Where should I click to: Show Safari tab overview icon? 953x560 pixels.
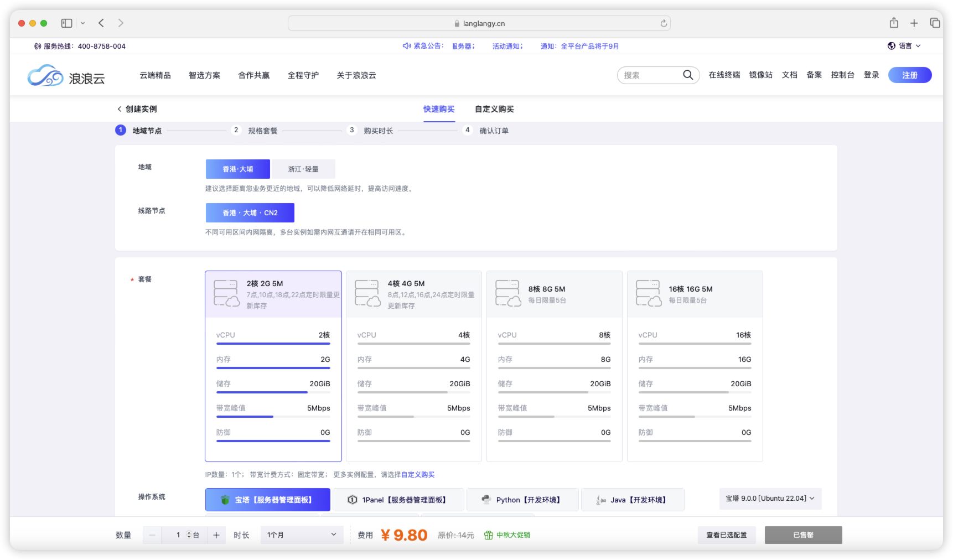(x=935, y=23)
